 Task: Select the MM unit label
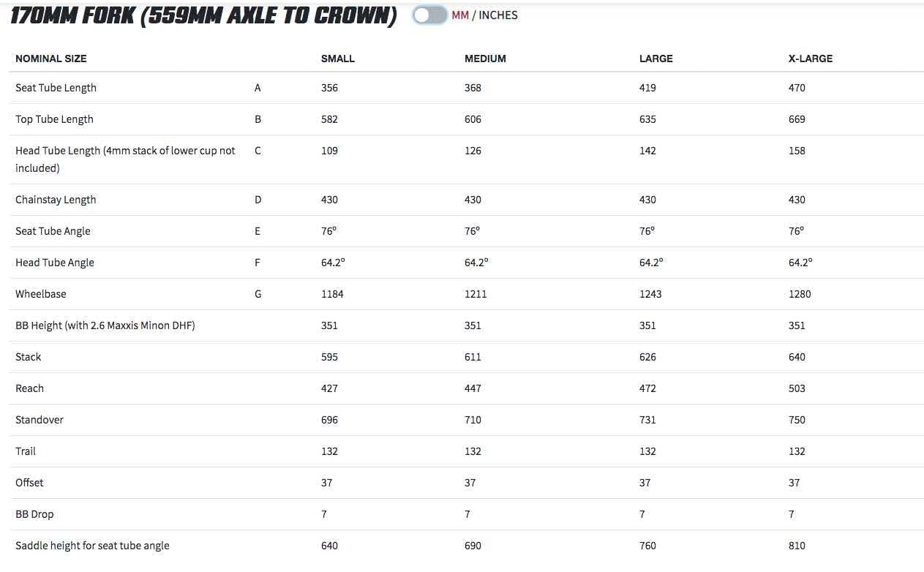pos(460,15)
